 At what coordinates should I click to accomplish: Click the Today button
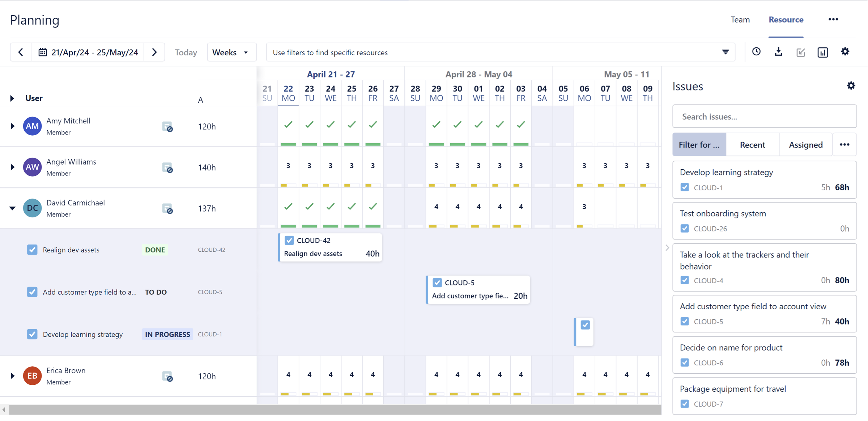point(186,52)
